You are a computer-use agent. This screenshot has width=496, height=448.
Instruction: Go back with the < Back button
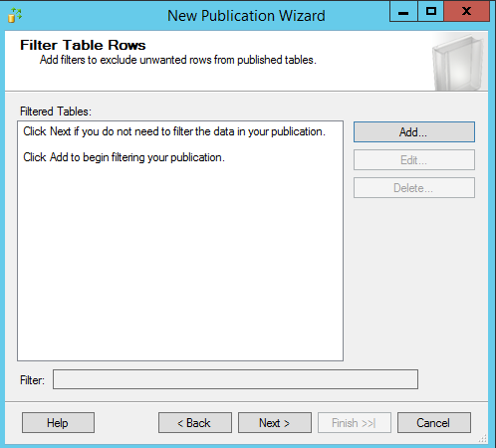pos(195,423)
